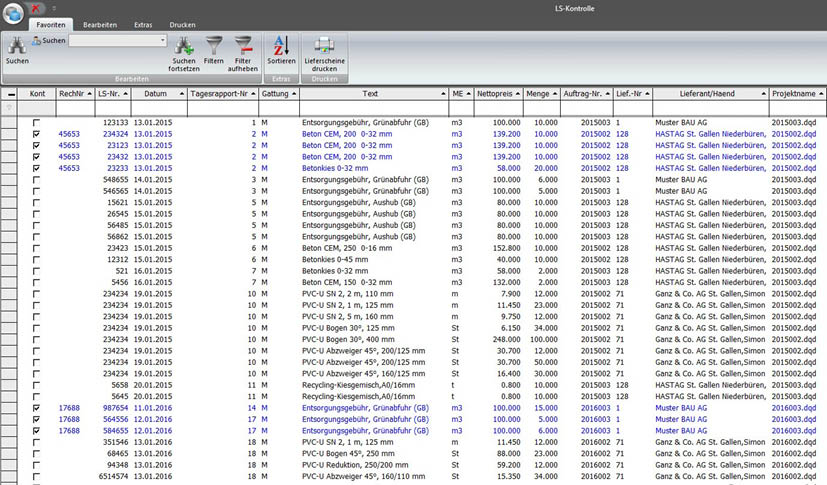Click the small Suchen search icon
The height and width of the screenshot is (485, 827).
click(36, 41)
